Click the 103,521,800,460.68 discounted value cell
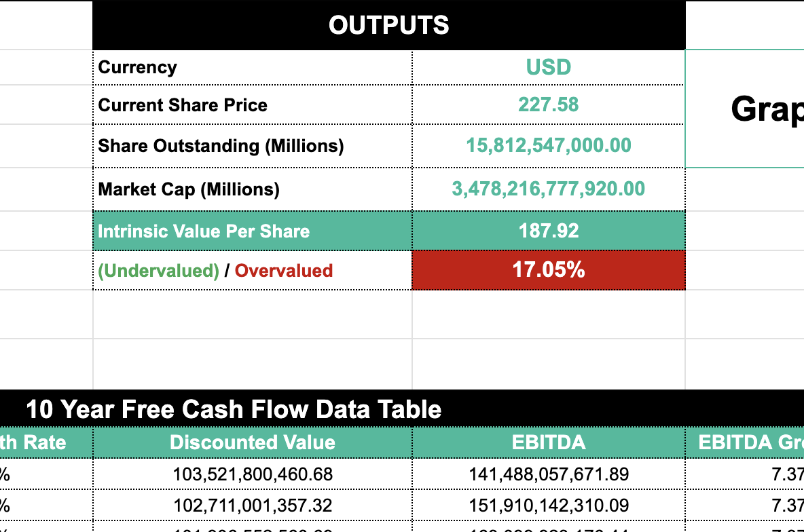 pyautogui.click(x=253, y=474)
